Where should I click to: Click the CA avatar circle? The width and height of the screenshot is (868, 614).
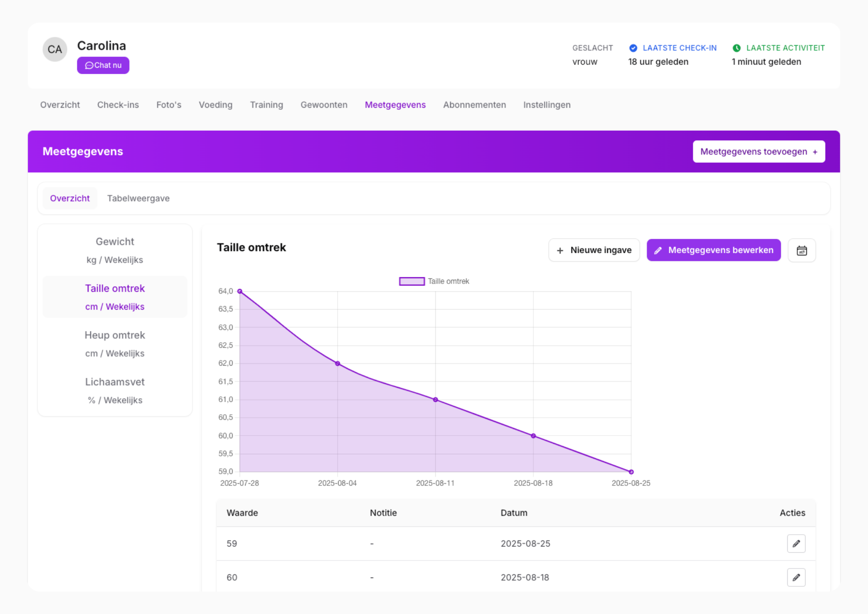tap(55, 50)
